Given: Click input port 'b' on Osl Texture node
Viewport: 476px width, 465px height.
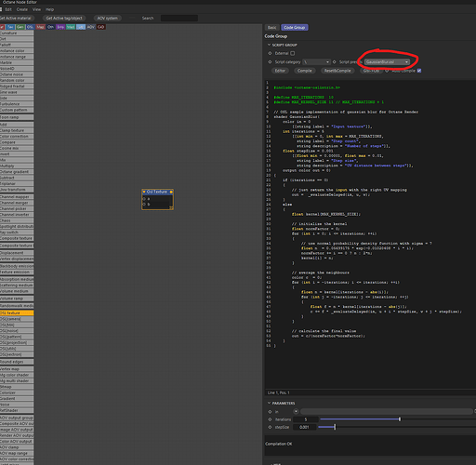Looking at the screenshot, I should 144,205.
